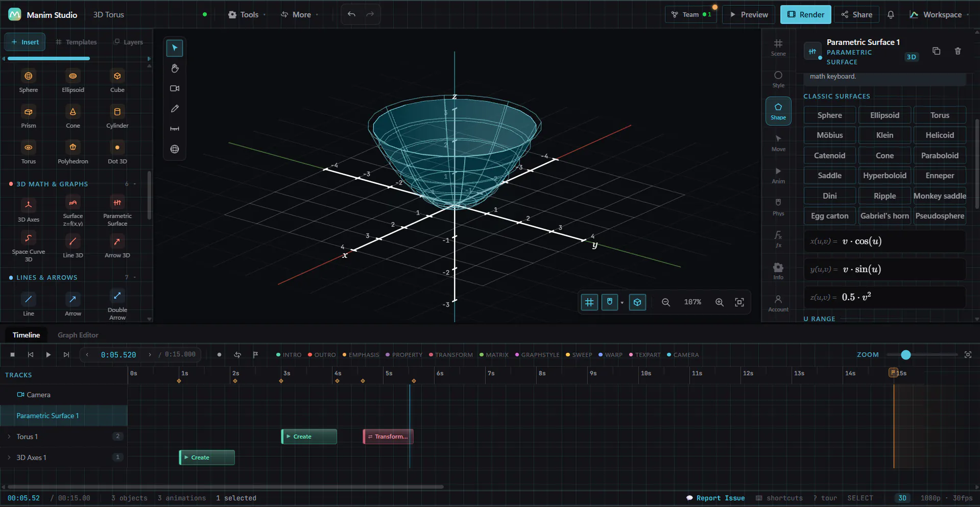
Task: Expand the Torus 1 track
Action: [x=9, y=437]
